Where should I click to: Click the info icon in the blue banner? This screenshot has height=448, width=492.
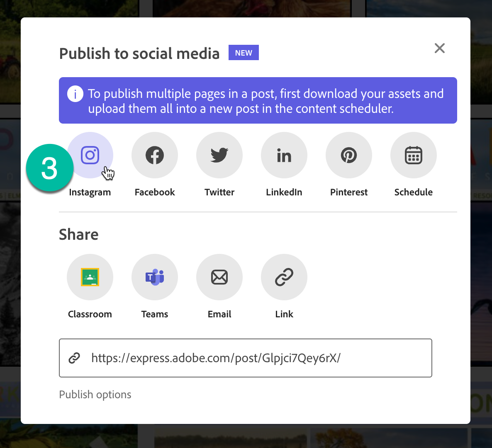(x=76, y=94)
